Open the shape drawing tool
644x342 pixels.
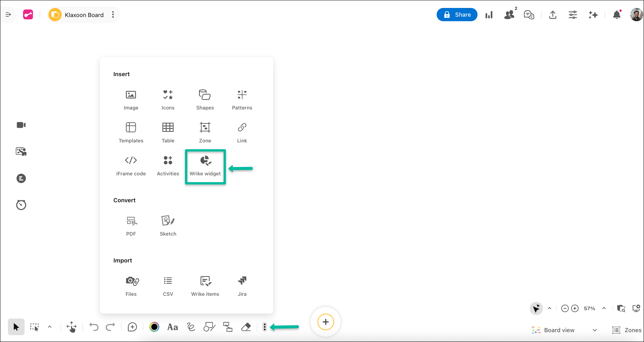(x=209, y=326)
